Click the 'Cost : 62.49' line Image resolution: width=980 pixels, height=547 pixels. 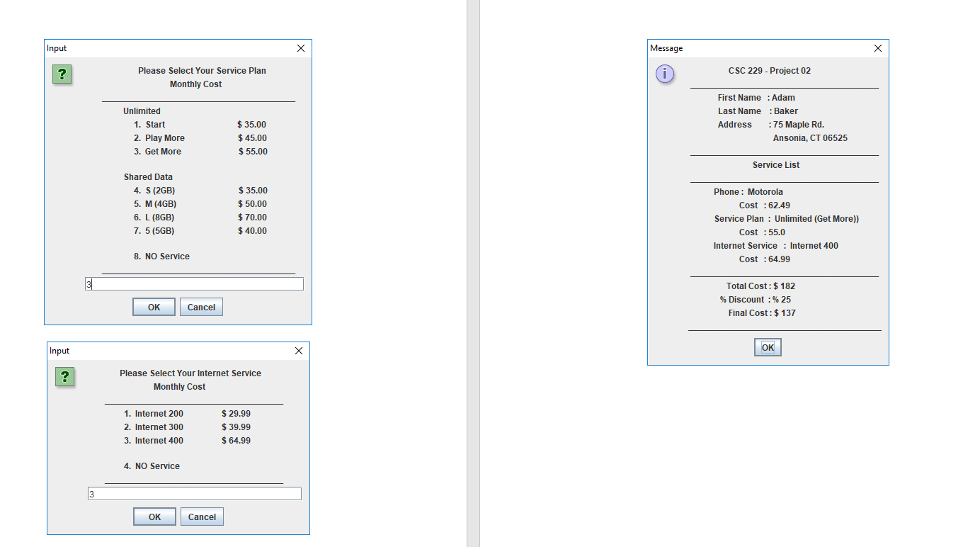click(x=765, y=205)
